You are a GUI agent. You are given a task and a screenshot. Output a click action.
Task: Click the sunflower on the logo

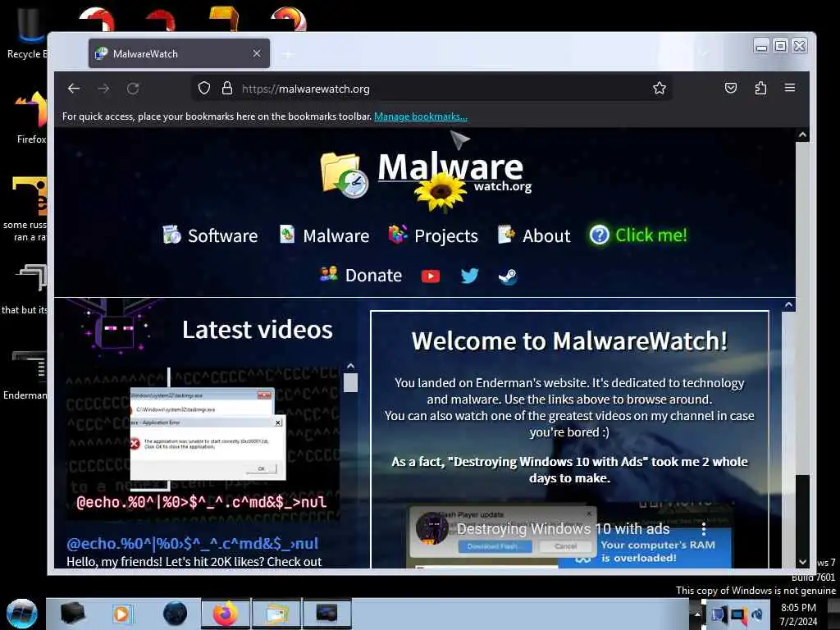(441, 193)
